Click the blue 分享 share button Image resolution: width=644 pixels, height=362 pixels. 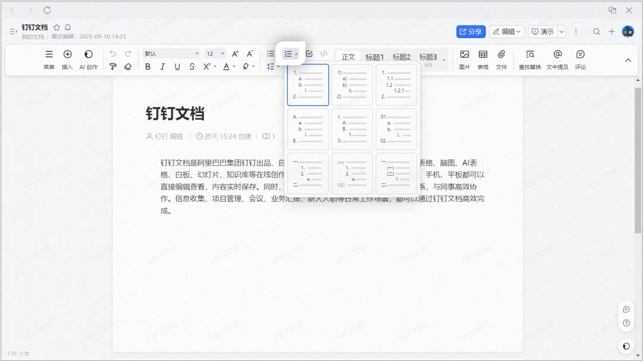471,32
